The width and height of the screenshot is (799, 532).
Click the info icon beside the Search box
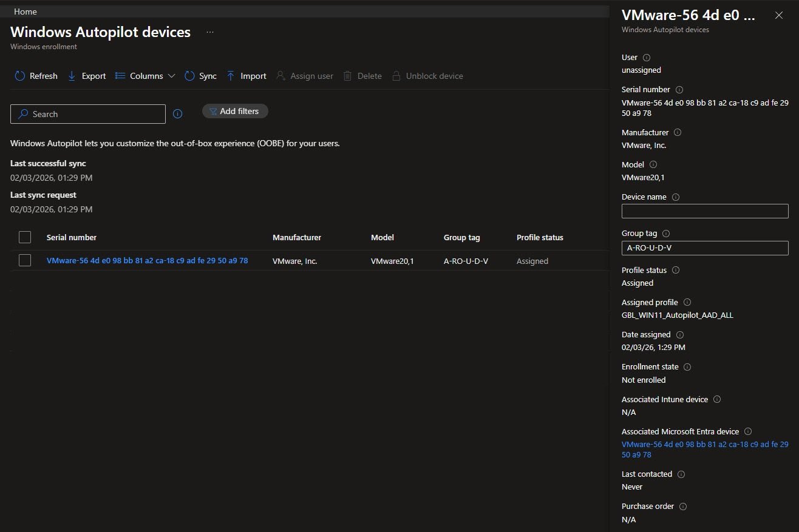point(178,114)
